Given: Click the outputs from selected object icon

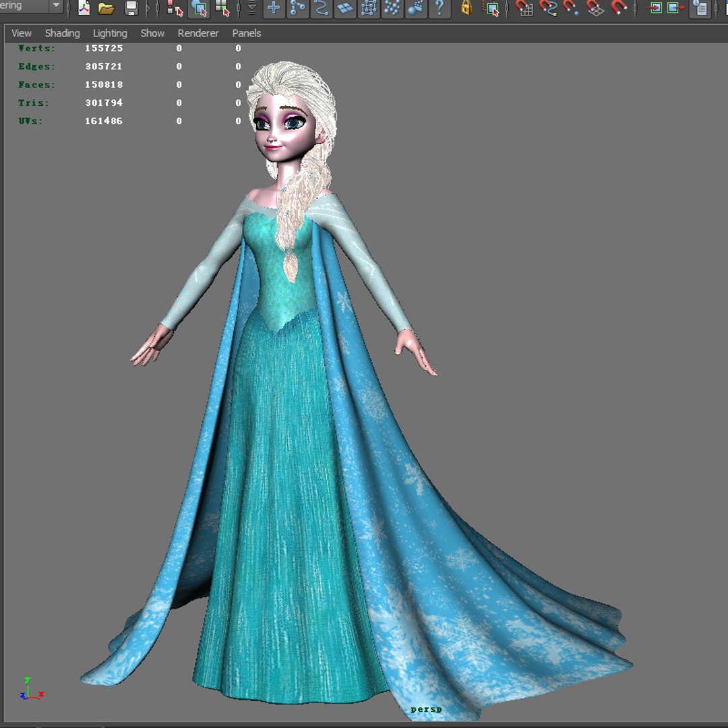Looking at the screenshot, I should [675, 7].
